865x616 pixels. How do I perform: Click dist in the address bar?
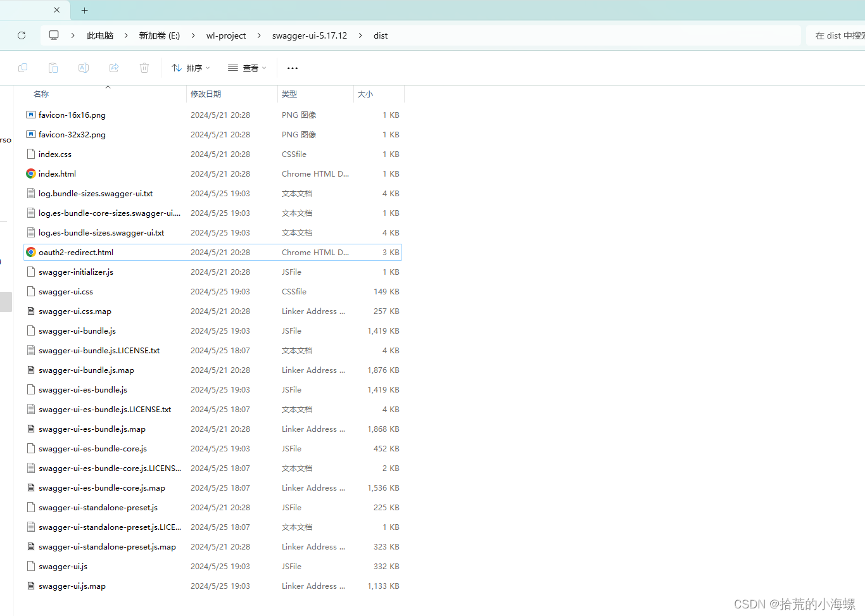click(x=381, y=35)
